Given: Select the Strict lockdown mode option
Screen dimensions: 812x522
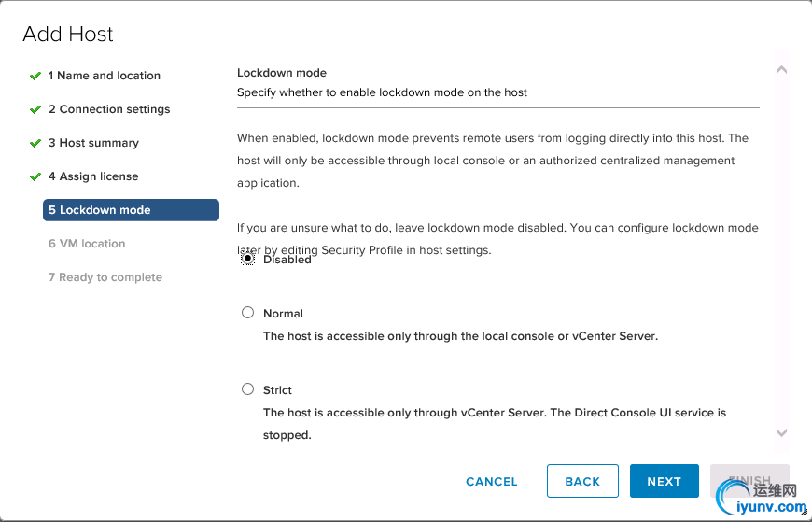Looking at the screenshot, I should click(247, 389).
